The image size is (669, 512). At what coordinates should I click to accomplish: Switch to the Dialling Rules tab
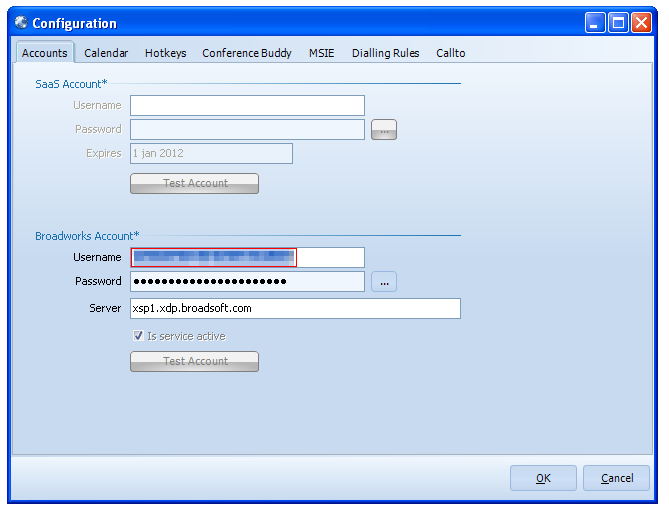385,53
